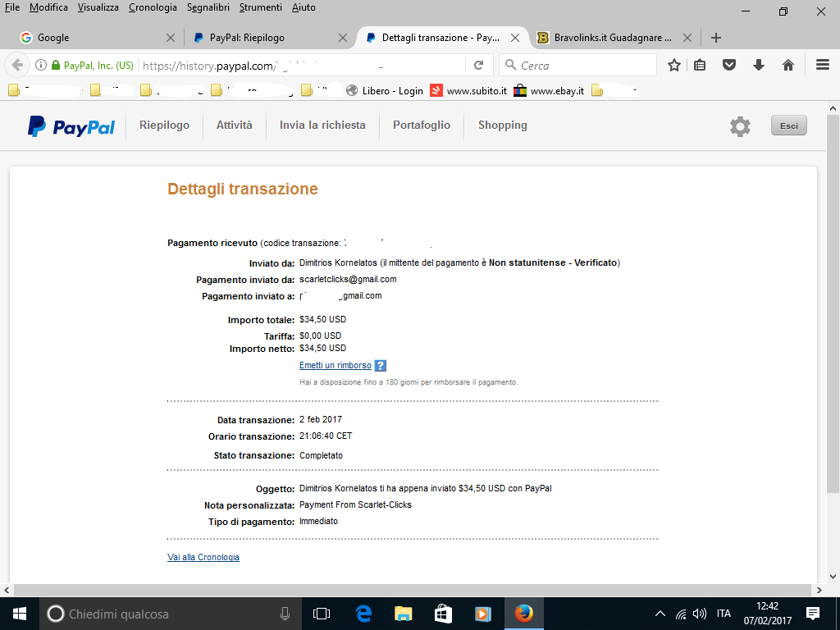The height and width of the screenshot is (630, 840).
Task: Open the Segnalibri menu
Action: point(208,7)
